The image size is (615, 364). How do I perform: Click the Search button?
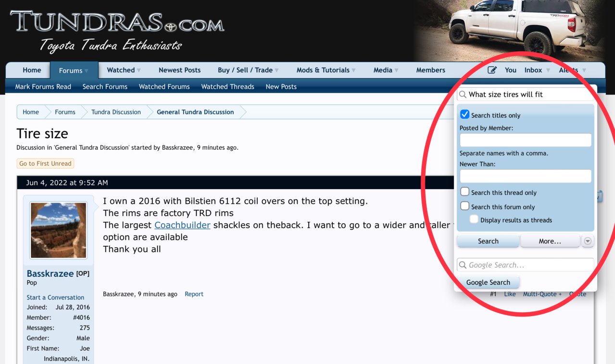tap(488, 241)
